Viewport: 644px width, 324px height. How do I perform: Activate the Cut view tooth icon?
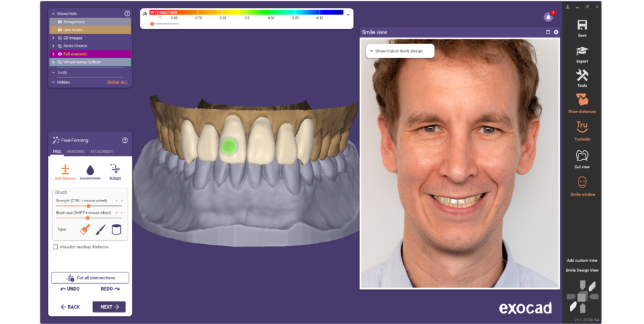(582, 155)
